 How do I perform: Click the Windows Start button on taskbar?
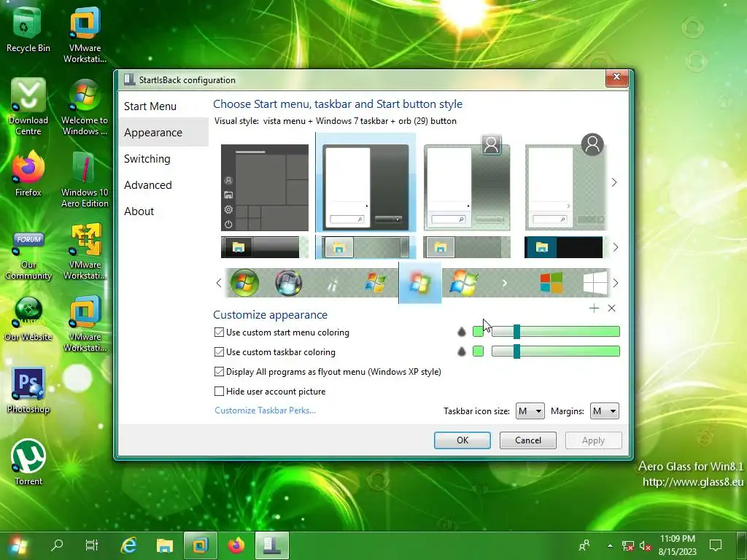point(18,545)
